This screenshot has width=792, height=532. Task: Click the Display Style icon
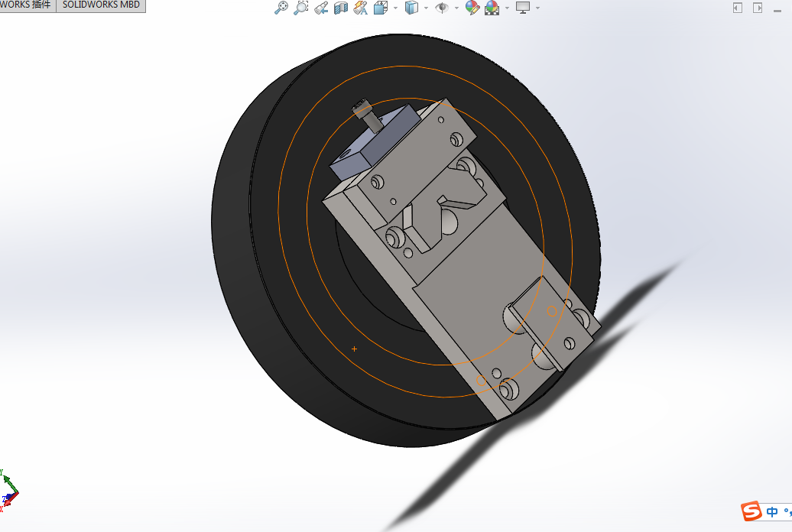(411, 8)
